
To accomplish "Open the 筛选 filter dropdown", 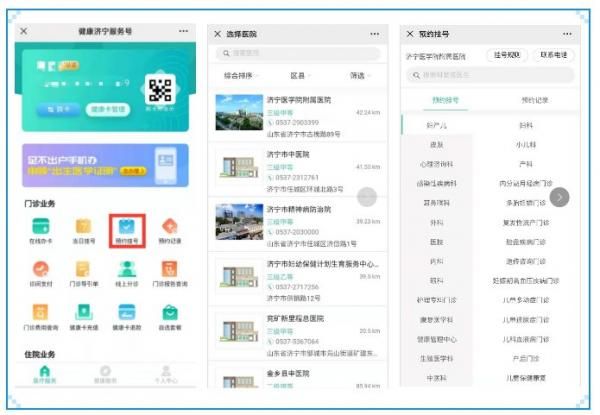I will (359, 76).
